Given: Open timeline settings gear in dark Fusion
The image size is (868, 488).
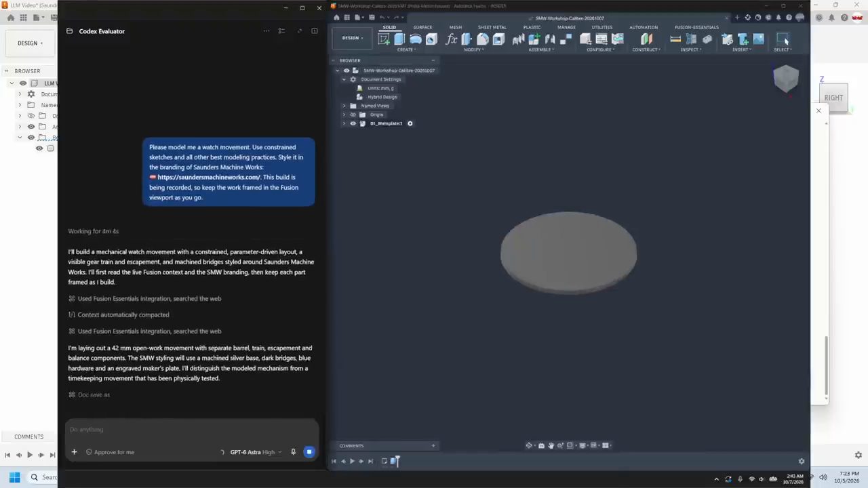Looking at the screenshot, I should point(802,462).
